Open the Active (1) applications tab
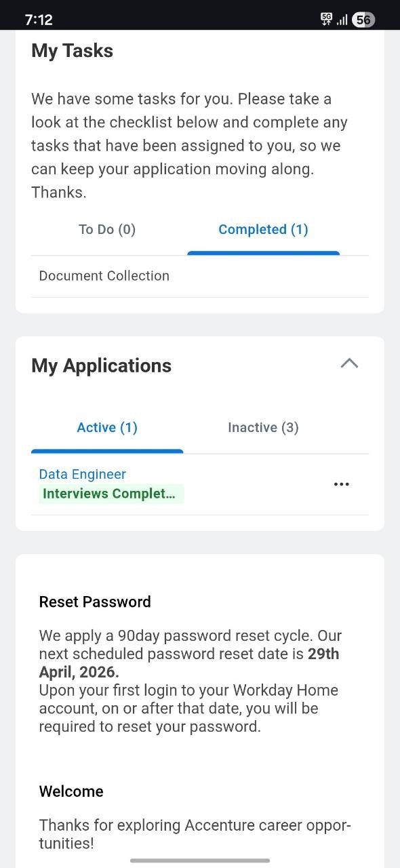 107,428
